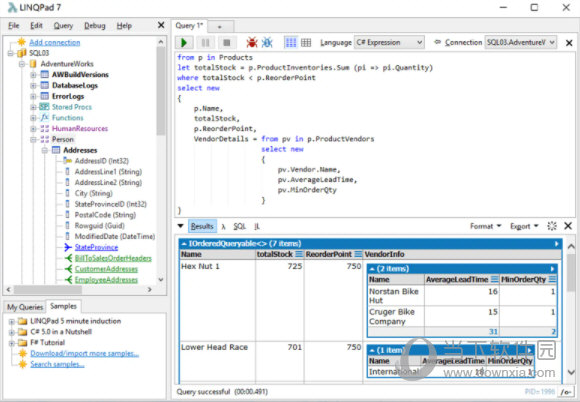Click Download/import more samples link
The height and width of the screenshot is (402, 580).
click(85, 353)
